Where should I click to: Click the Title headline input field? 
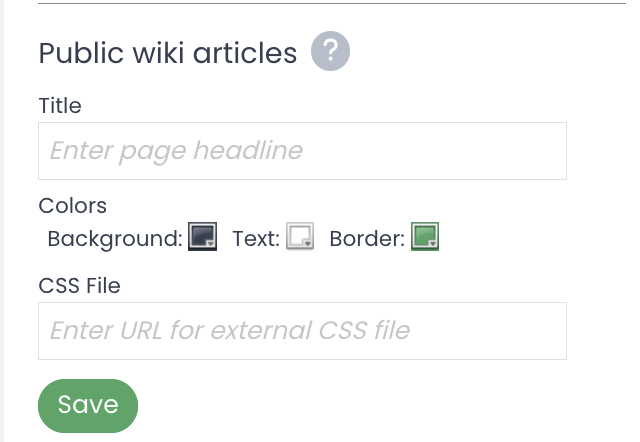pos(302,151)
